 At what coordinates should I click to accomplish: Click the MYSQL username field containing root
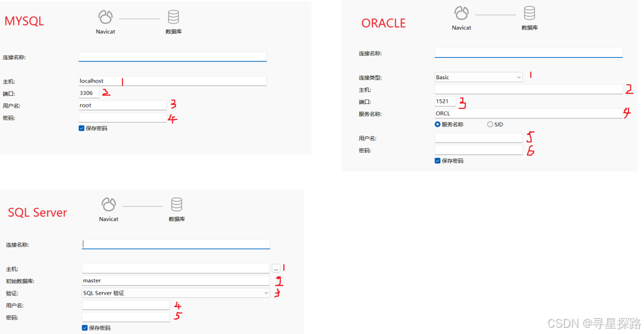coord(123,105)
